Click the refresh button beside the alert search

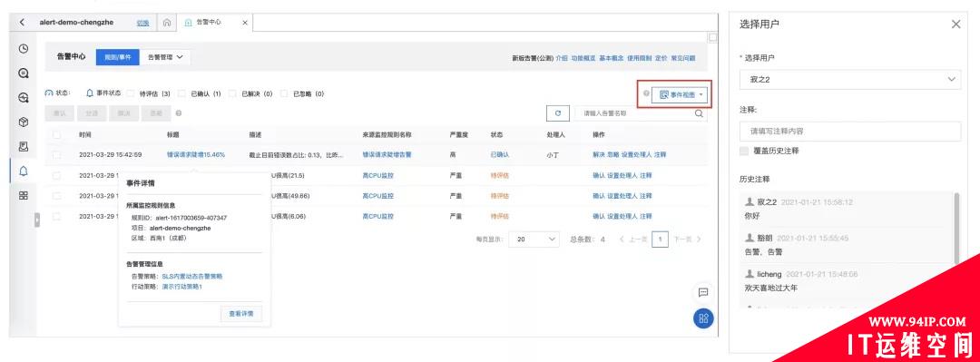(x=557, y=113)
